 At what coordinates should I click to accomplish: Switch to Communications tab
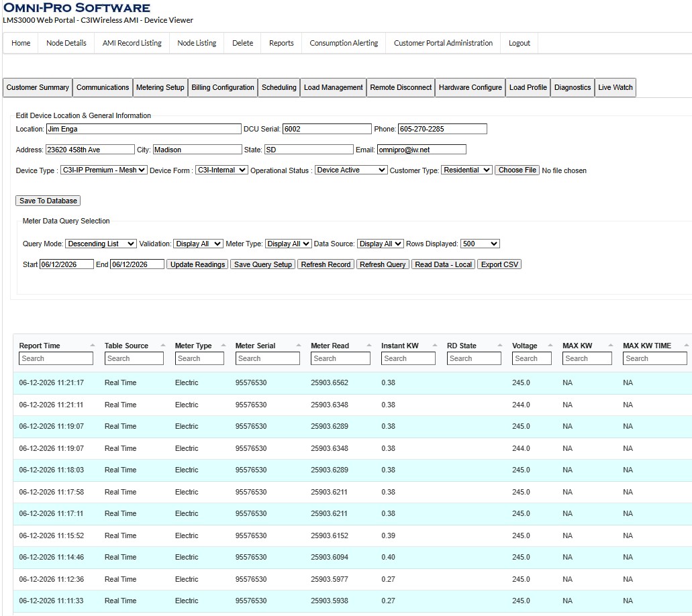[x=103, y=87]
